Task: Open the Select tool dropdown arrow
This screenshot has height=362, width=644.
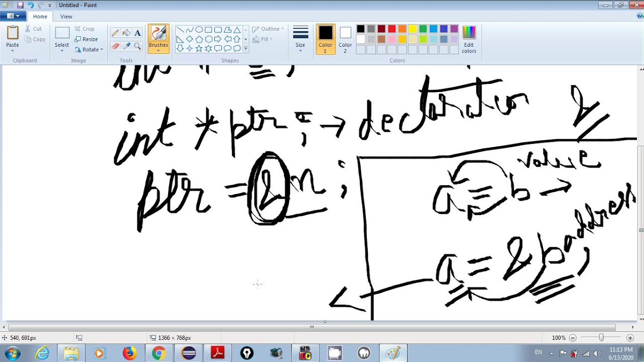Action: (x=62, y=50)
